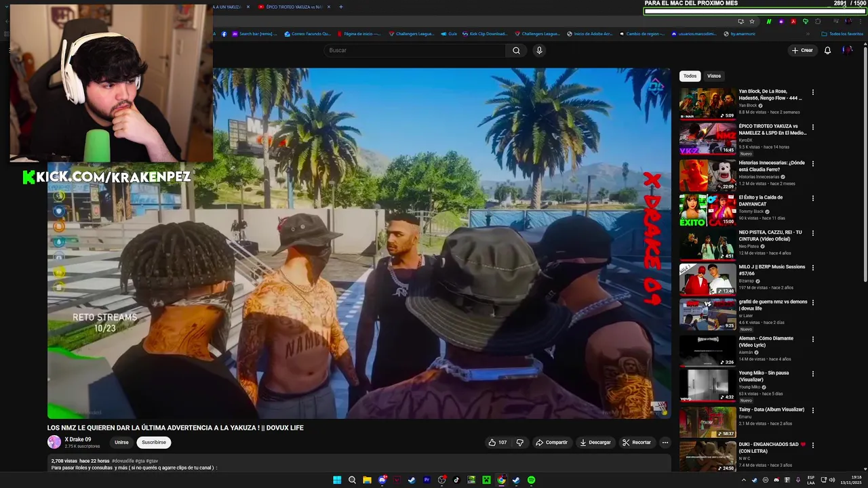Screen dimensions: 868x488
Task: Open volume control in system tray
Action: point(832,480)
